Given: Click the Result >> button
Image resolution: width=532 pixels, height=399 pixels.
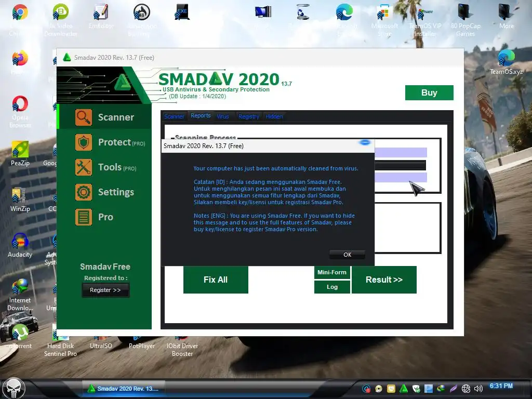Looking at the screenshot, I should (384, 280).
